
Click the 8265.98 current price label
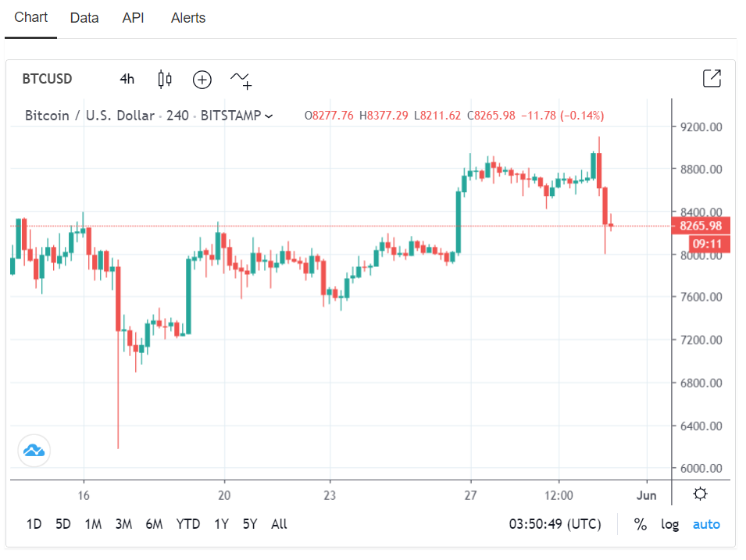(x=700, y=226)
